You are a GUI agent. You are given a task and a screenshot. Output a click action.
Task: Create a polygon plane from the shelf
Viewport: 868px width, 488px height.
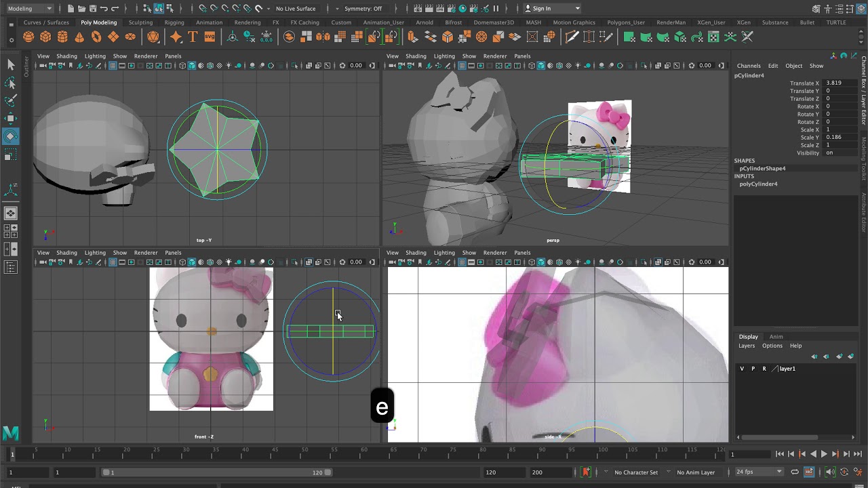point(113,37)
